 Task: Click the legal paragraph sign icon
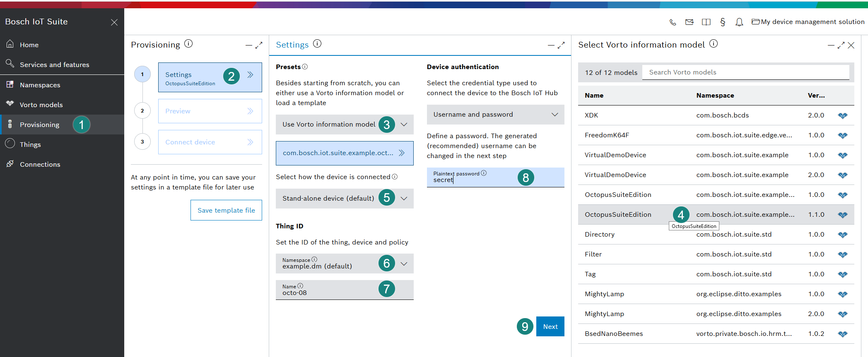pos(723,22)
